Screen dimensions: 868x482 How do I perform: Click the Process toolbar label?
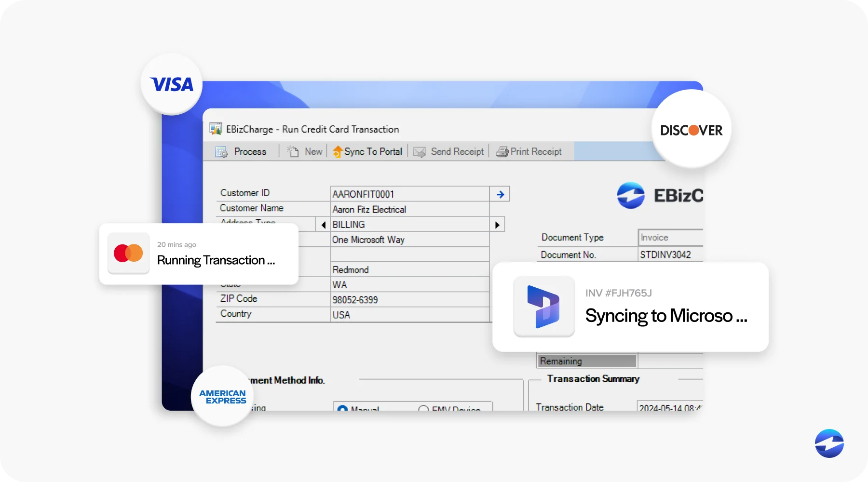[x=250, y=151]
